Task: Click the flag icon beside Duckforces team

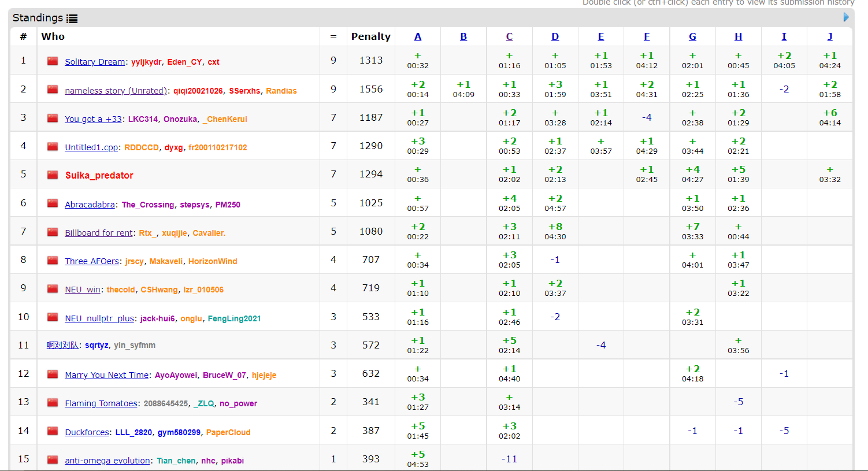Action: (x=53, y=431)
